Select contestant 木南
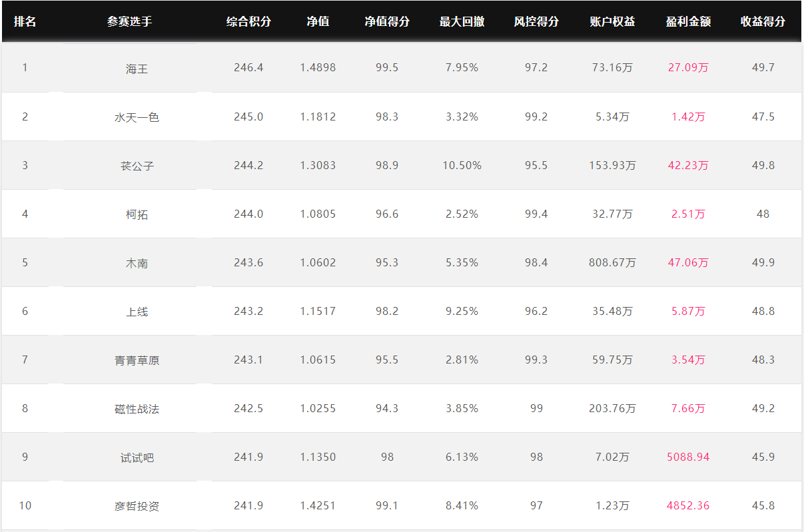 (x=137, y=263)
